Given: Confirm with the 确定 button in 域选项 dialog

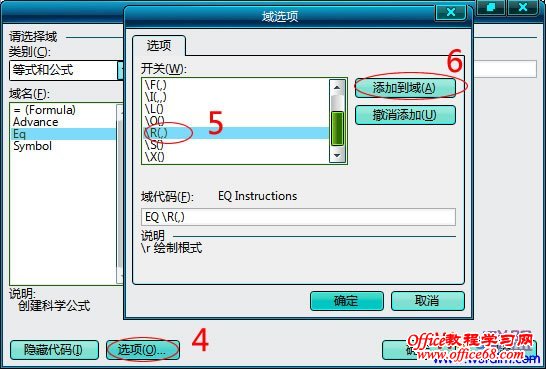Looking at the screenshot, I should 346,301.
